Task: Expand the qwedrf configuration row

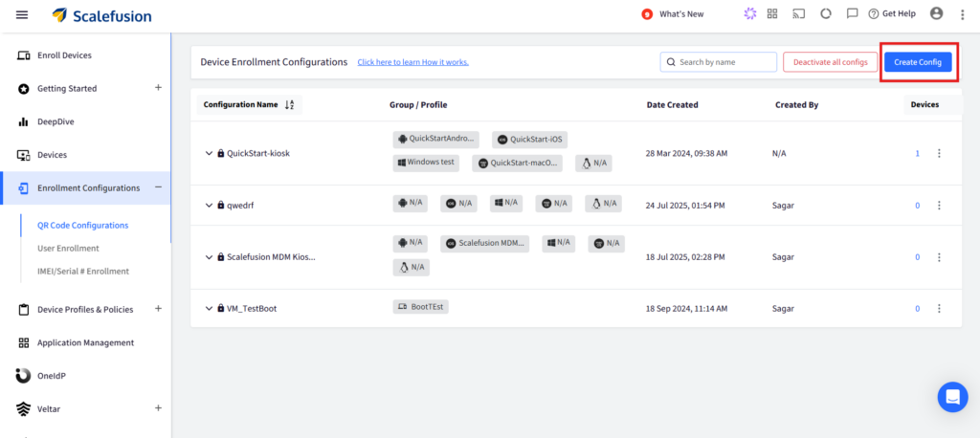Action: [209, 205]
